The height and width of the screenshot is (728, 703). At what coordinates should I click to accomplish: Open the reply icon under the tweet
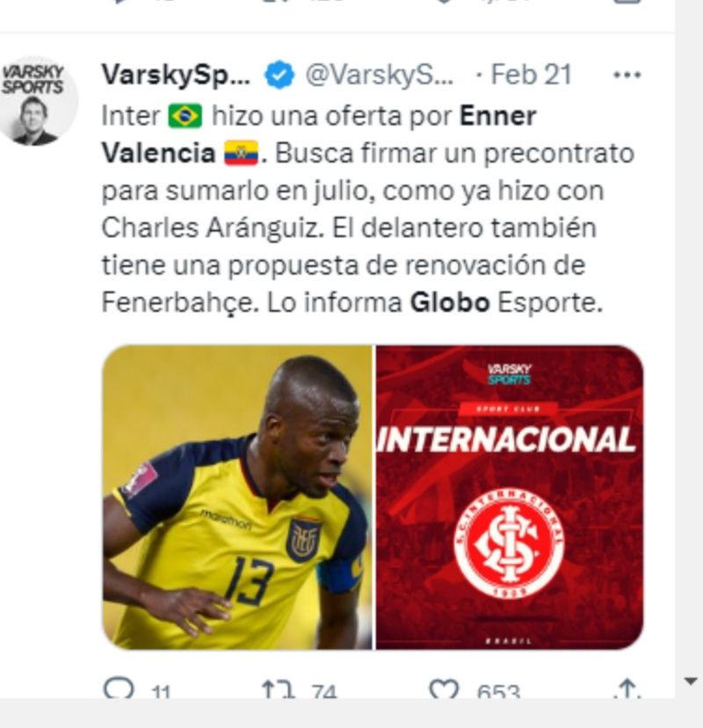119,688
